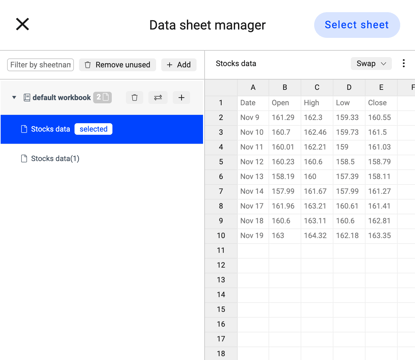Click the Open header cell
Image resolution: width=415 pixels, height=360 pixels.
pyautogui.click(x=285, y=103)
